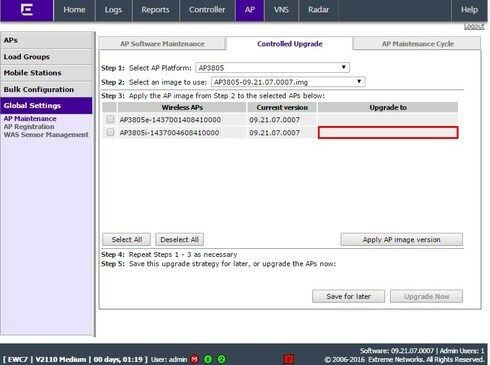
Task: Switch to Controlled Upgrade tab
Action: [x=290, y=44]
